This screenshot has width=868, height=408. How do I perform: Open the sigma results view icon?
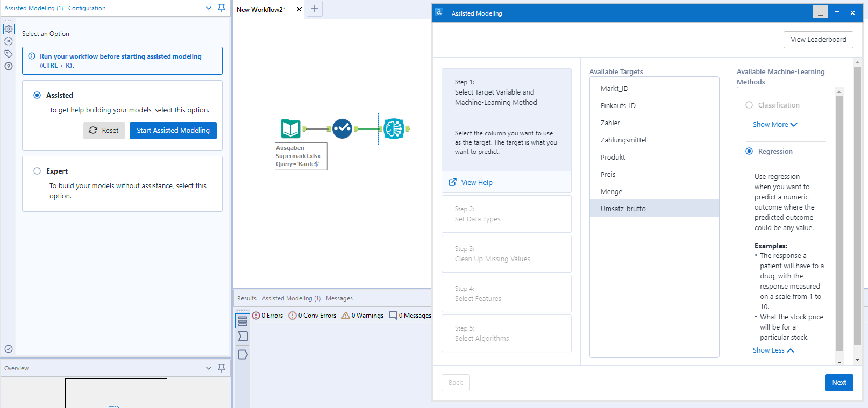coord(243,337)
